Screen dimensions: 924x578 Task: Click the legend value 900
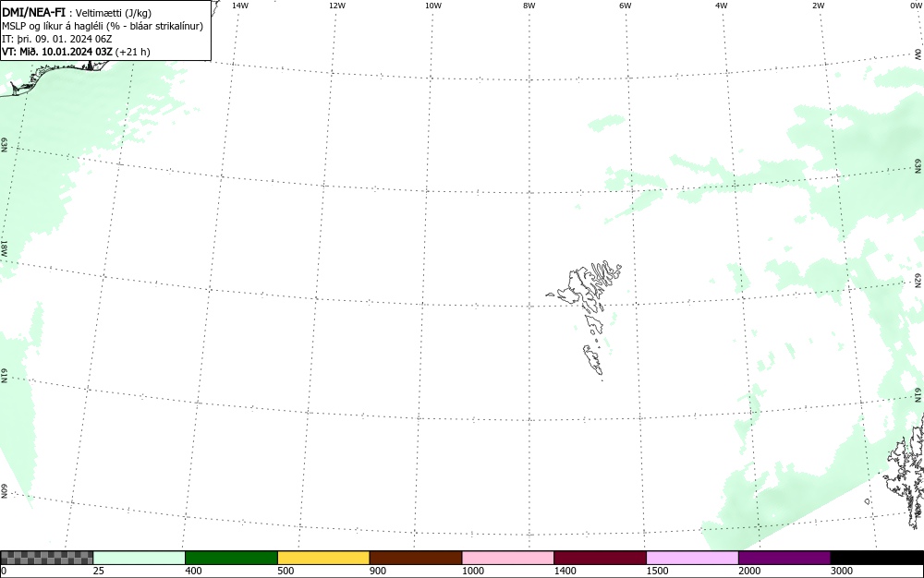(378, 571)
